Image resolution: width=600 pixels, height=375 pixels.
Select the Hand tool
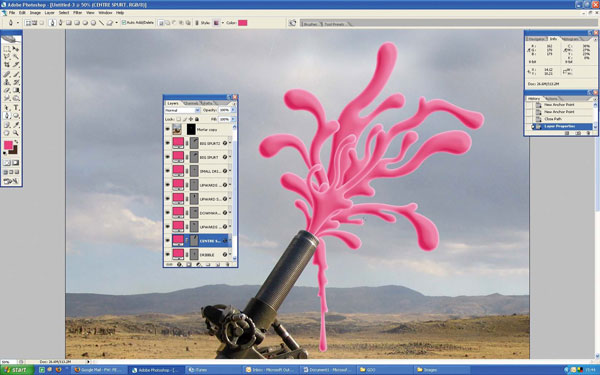coord(7,132)
